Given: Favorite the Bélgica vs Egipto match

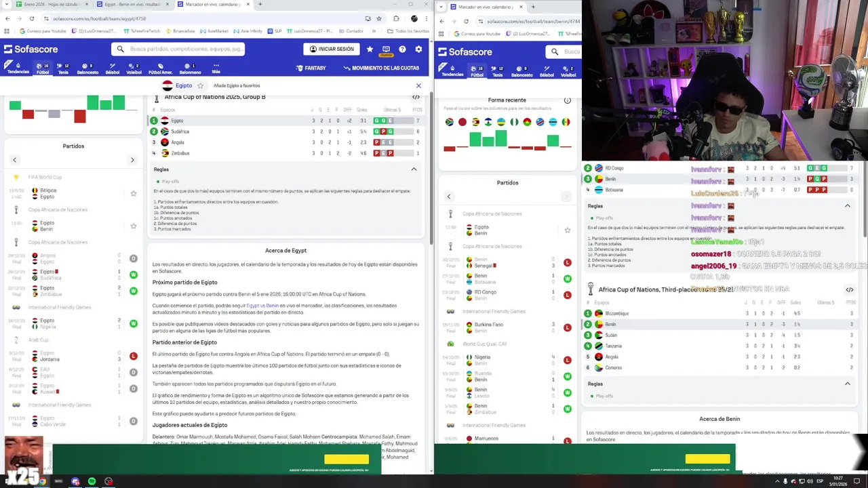Looking at the screenshot, I should pyautogui.click(x=134, y=193).
